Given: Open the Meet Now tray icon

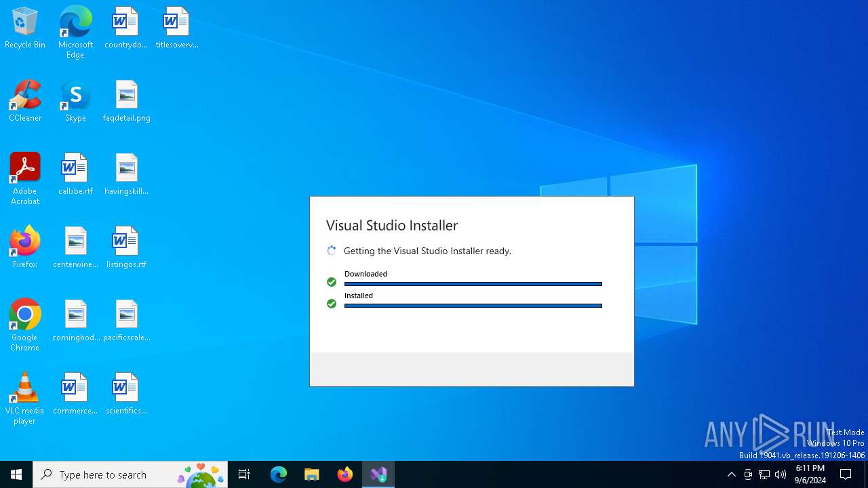Looking at the screenshot, I should 748,474.
